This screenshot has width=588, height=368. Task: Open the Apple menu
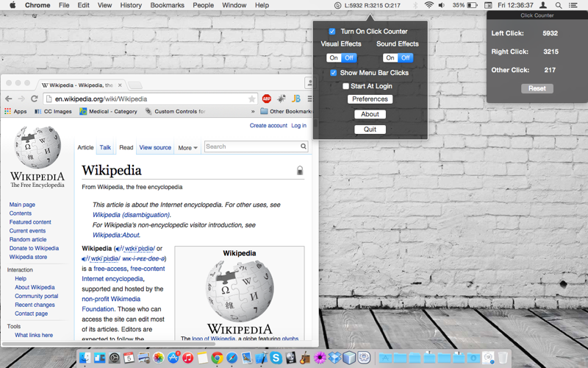(x=12, y=5)
